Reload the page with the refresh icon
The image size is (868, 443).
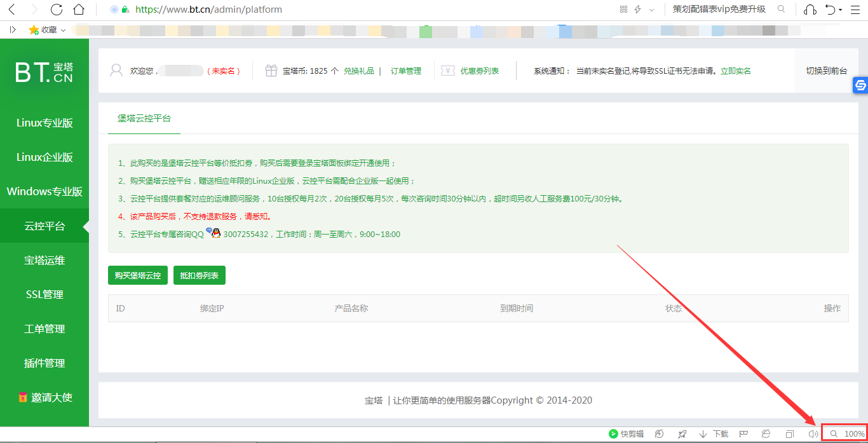pos(57,10)
